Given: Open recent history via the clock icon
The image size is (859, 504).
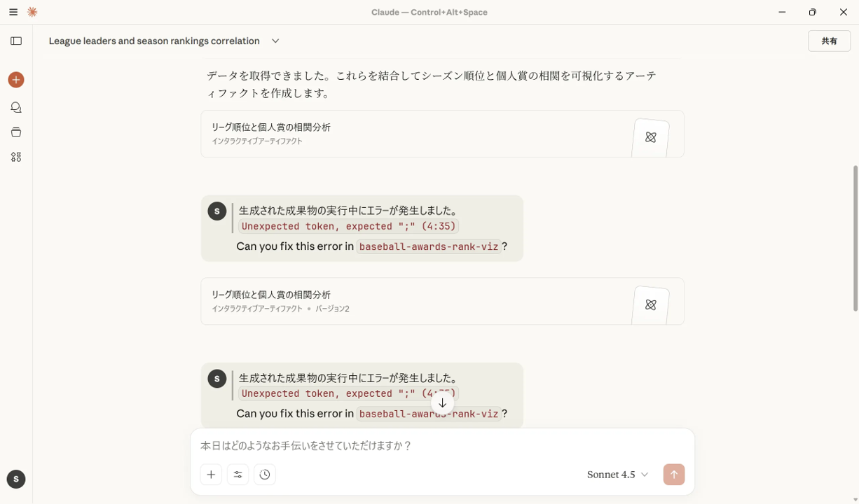Looking at the screenshot, I should coord(264,474).
